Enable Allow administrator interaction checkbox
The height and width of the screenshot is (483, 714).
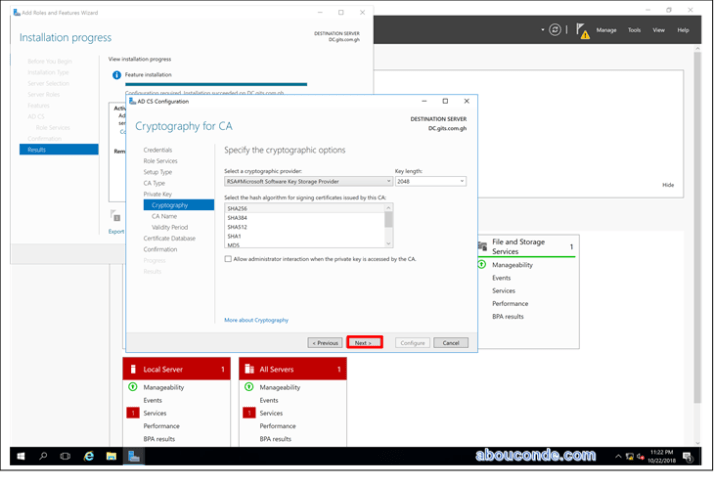point(229,258)
